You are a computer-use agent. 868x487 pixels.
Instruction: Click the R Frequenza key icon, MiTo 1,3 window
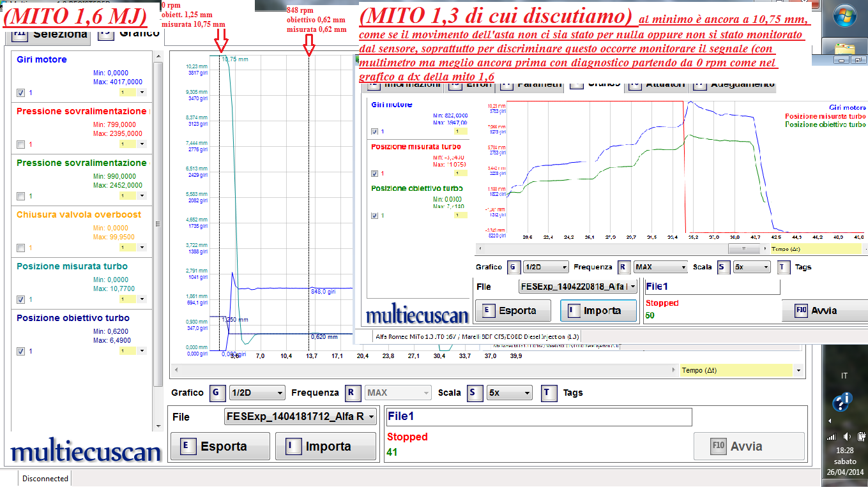[x=623, y=267]
